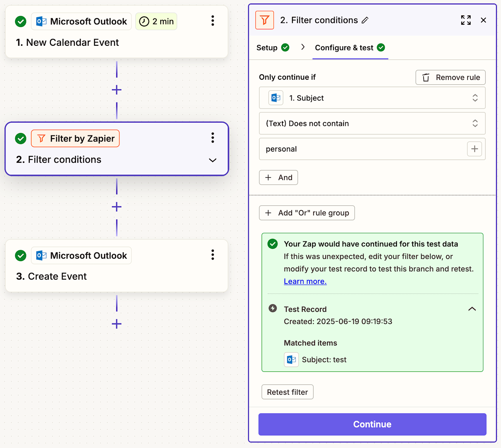Viewport: 501px width, 448px height.
Task: Click green check status on step 1 card
Action: 21,21
